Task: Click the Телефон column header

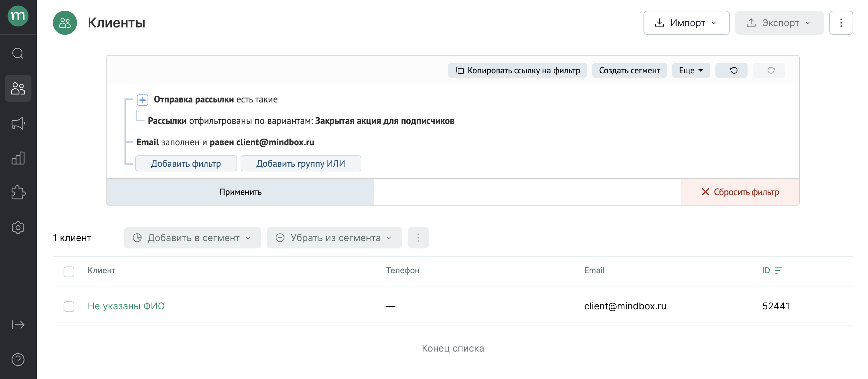Action: point(402,271)
